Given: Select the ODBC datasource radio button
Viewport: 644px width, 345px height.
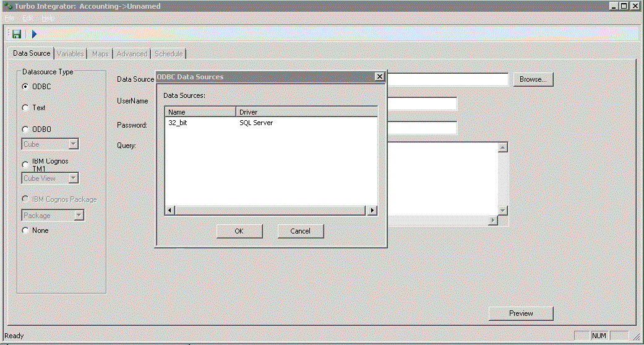Looking at the screenshot, I should [x=25, y=87].
